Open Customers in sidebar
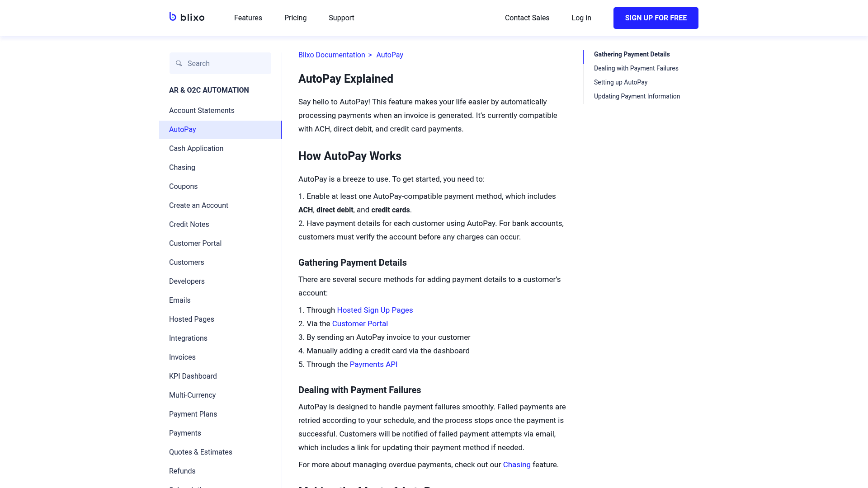The height and width of the screenshot is (488, 868). click(x=186, y=263)
